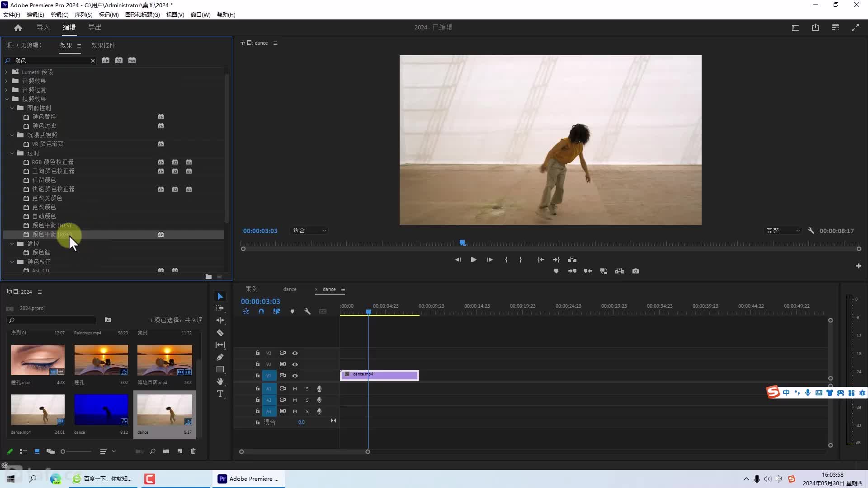Open workspaces menu icon
This screenshot has width=868, height=488.
pos(835,28)
